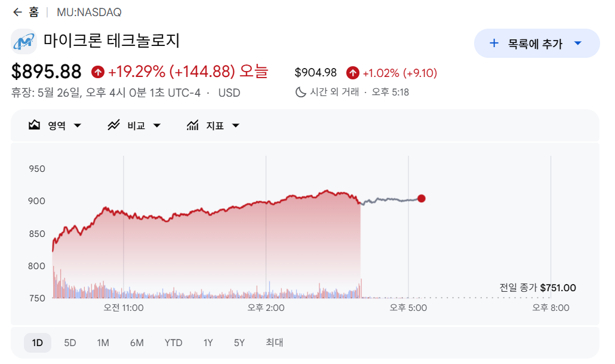Screen dimensions: 615x364
Task: Open the 비교 compare dropdown arrow
Action: point(157,125)
